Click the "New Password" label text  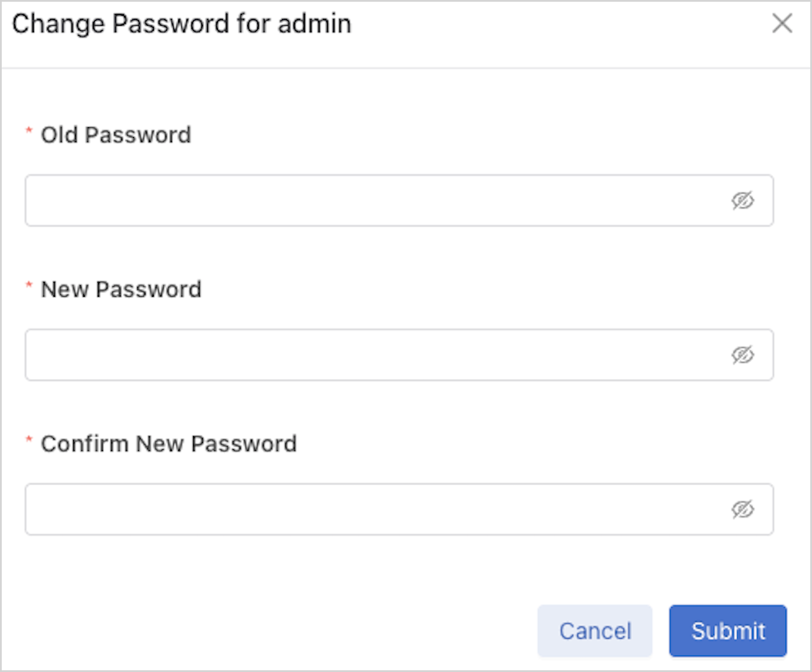tap(121, 289)
